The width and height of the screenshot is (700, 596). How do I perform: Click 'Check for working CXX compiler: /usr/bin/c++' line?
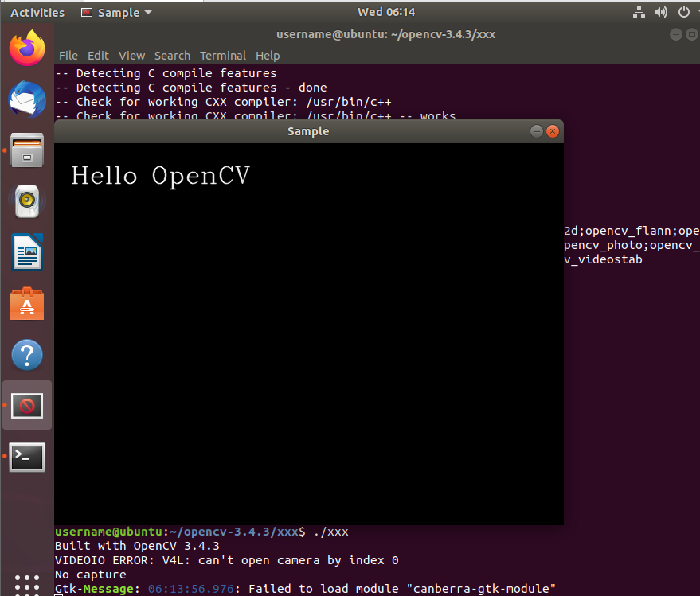point(223,102)
